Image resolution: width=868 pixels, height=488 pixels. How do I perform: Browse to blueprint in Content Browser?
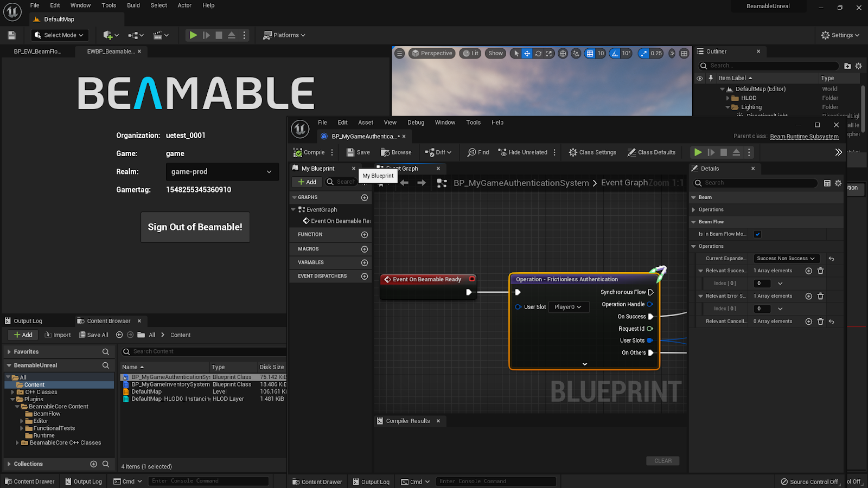point(396,152)
